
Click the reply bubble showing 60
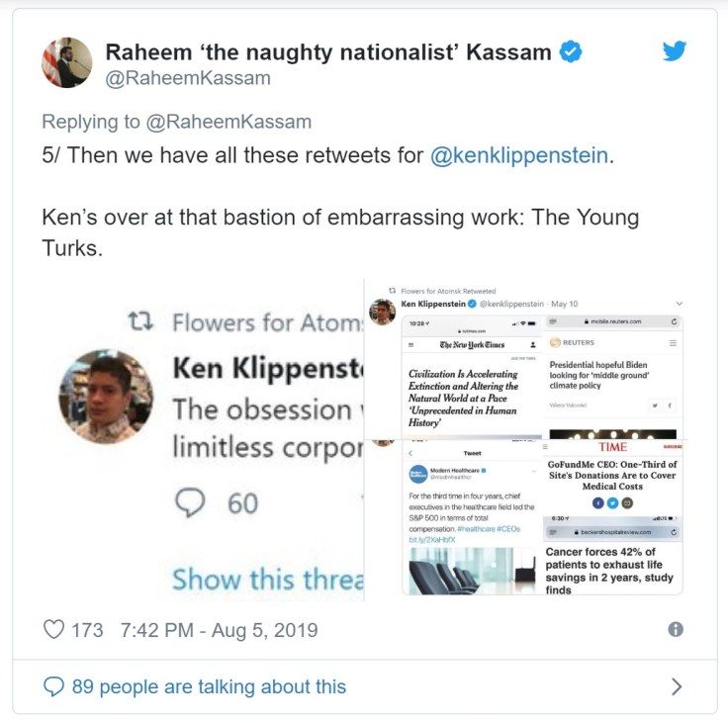click(x=188, y=503)
